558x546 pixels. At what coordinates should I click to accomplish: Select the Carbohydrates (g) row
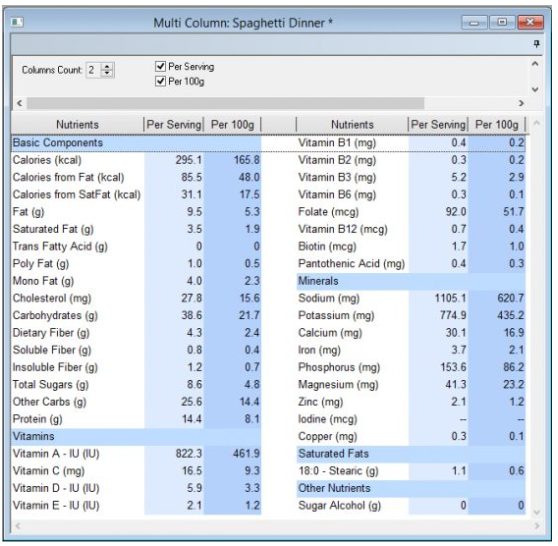point(136,315)
